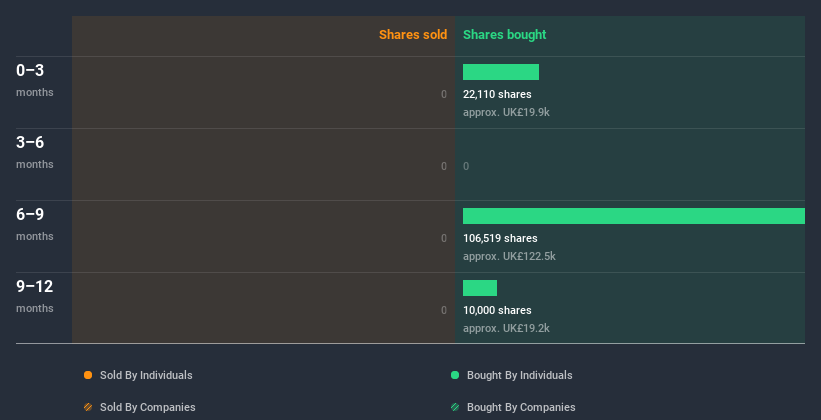Image resolution: width=821 pixels, height=420 pixels.
Task: Click the 0–3 months row label
Action: 35,80
